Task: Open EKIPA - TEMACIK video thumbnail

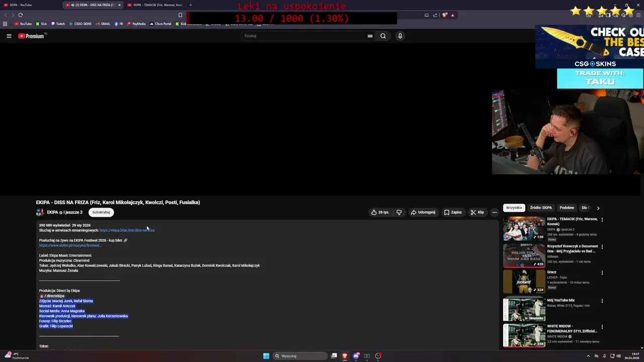Action: tap(524, 228)
